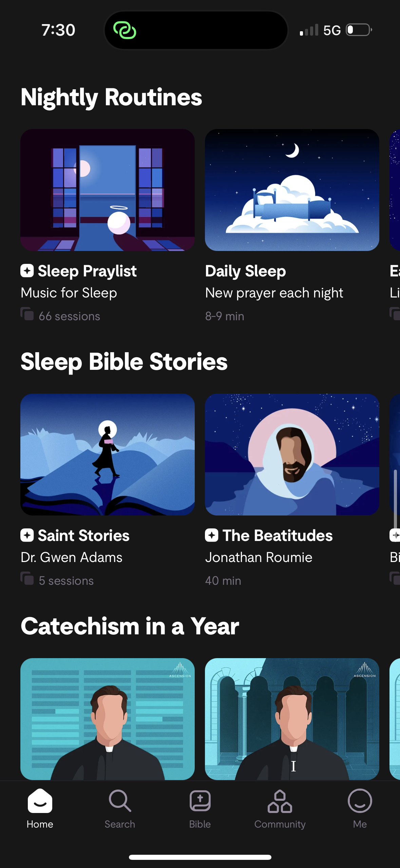
Task: Tap the premium badge beside Saint Stories
Action: coord(27,536)
